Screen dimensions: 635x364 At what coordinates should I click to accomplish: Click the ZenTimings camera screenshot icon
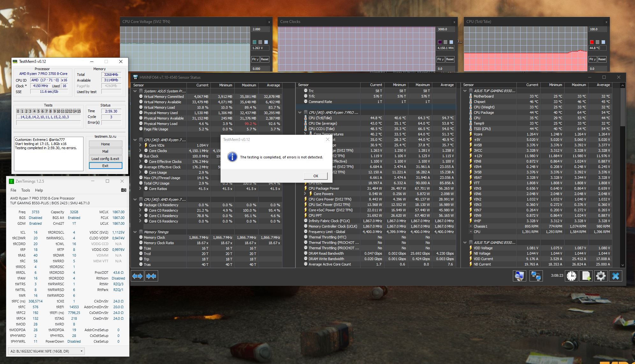[x=124, y=190]
